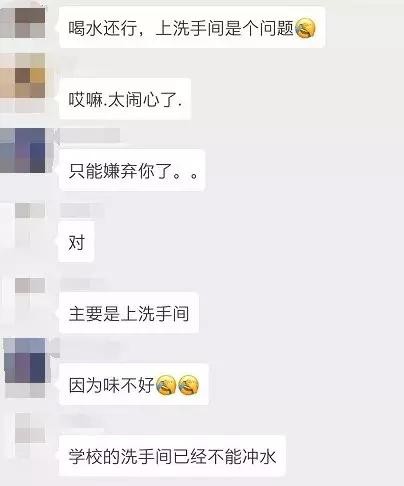Screen dimensions: 404x486
Task: Click the message '学校的洗手间已经不能冲水'
Action: tap(172, 456)
